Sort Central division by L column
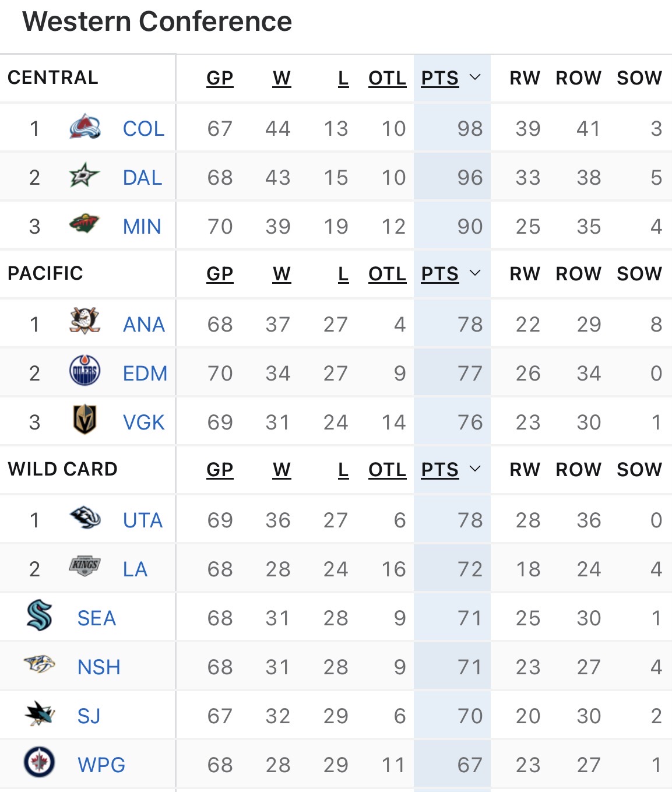The width and height of the screenshot is (672, 792). [x=343, y=78]
